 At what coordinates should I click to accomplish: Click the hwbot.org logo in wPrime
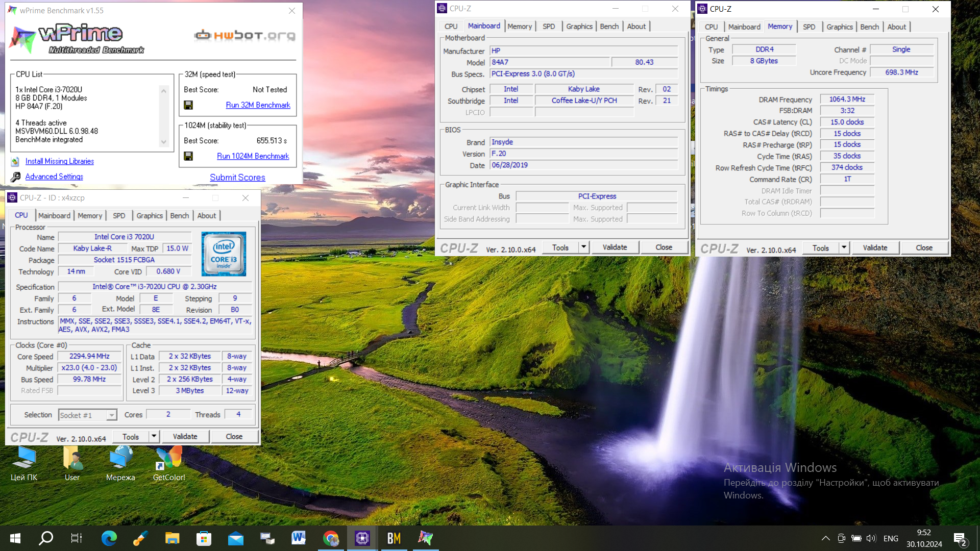(x=244, y=35)
